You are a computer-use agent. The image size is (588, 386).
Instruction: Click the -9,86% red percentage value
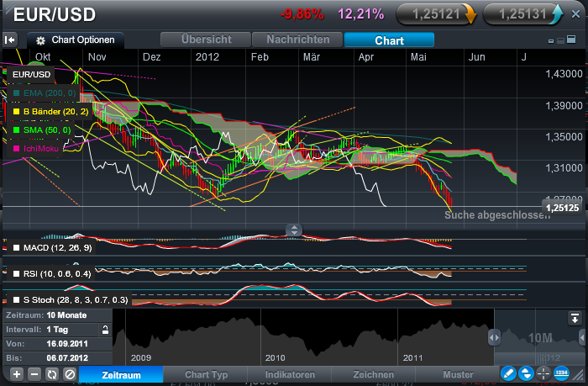(x=302, y=14)
